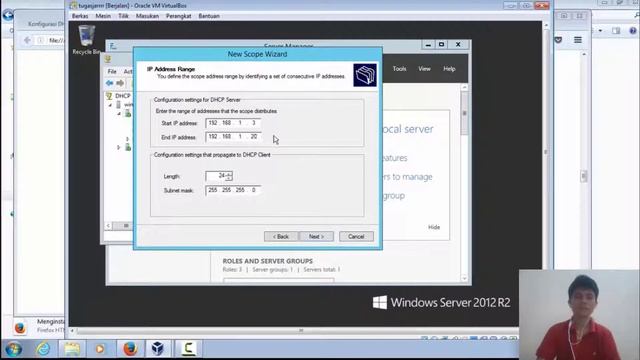
Task: Click the Next button in New Scope Wizard
Action: click(x=316, y=236)
